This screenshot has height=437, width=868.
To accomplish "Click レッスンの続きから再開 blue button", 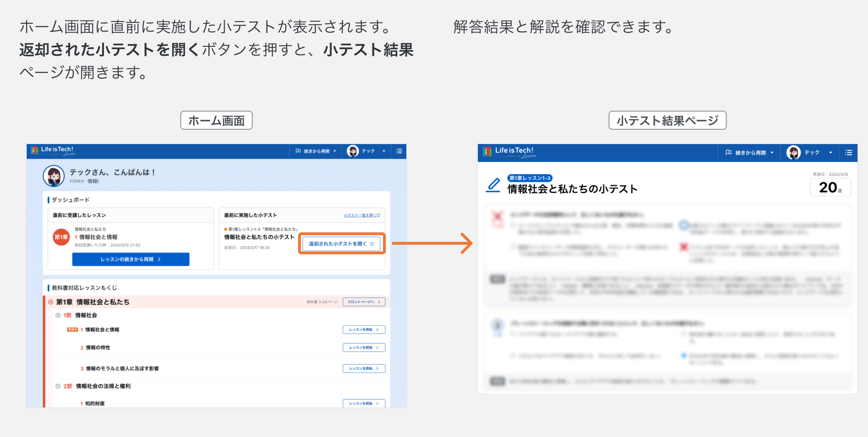I will [x=131, y=259].
